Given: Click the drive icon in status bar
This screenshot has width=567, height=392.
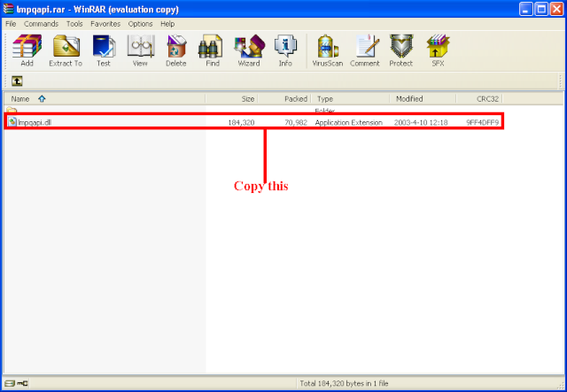Looking at the screenshot, I should click(x=10, y=383).
